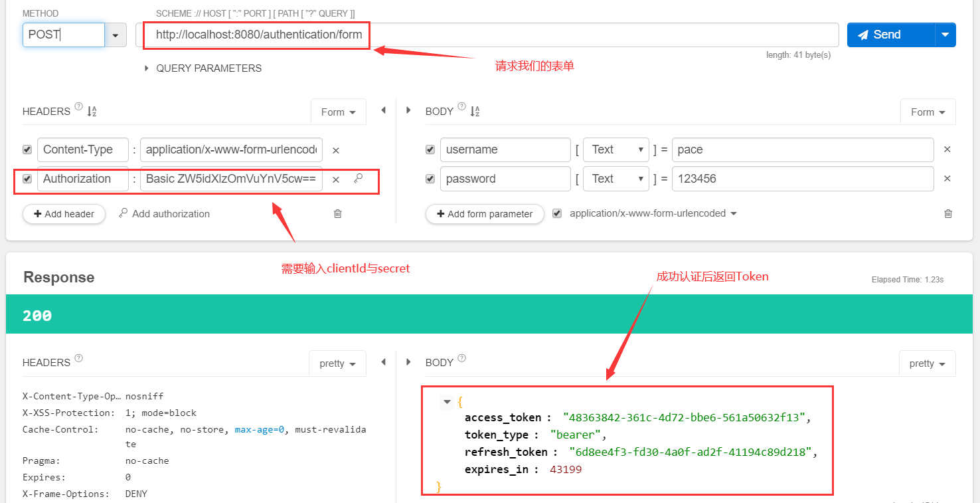Viewport: 980px width, 503px height.
Task: Remove the Authorization header row
Action: coord(336,179)
